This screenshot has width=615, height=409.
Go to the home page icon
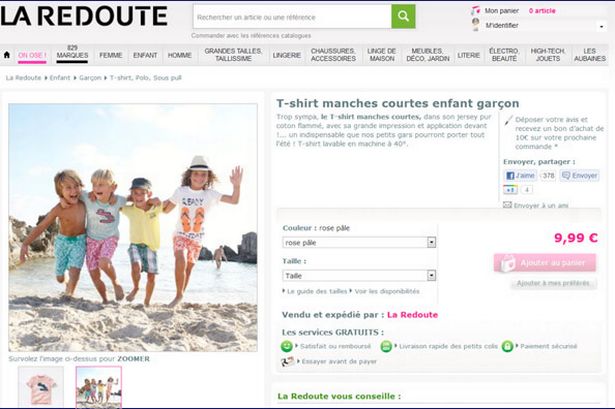(x=7, y=55)
